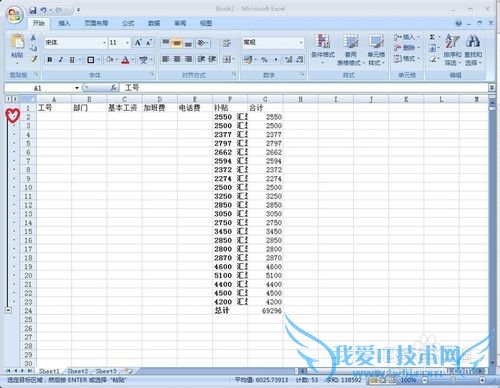Open the Sheet2 worksheet tab

click(x=78, y=371)
